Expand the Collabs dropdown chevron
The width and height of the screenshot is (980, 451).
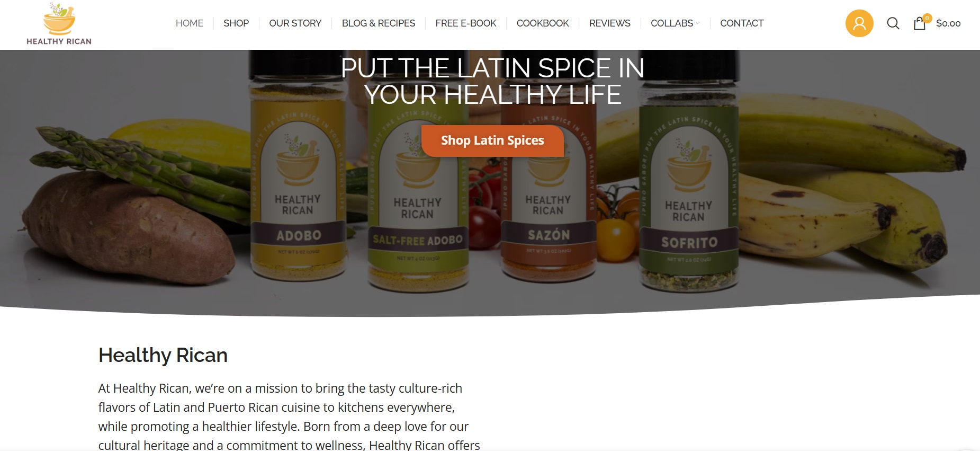pyautogui.click(x=698, y=23)
